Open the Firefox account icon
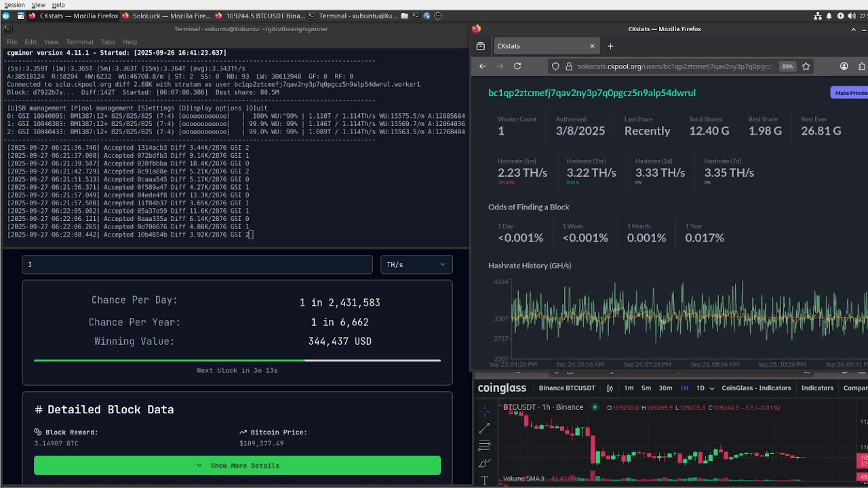This screenshot has width=868, height=488. [844, 66]
